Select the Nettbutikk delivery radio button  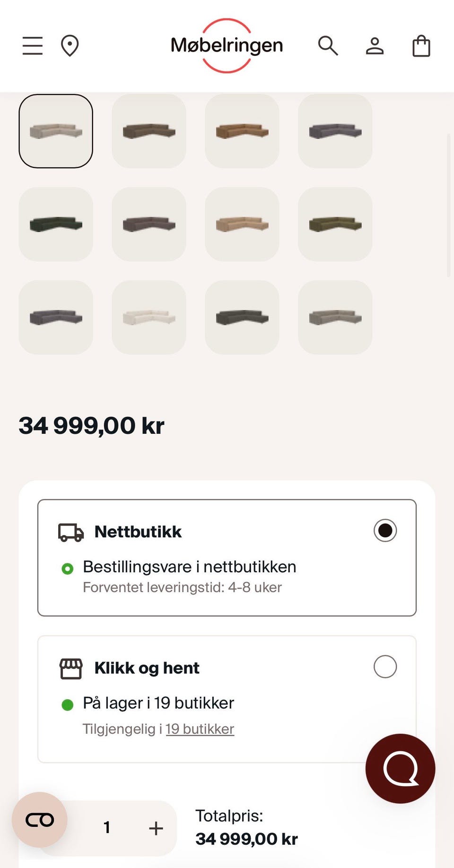tap(385, 530)
